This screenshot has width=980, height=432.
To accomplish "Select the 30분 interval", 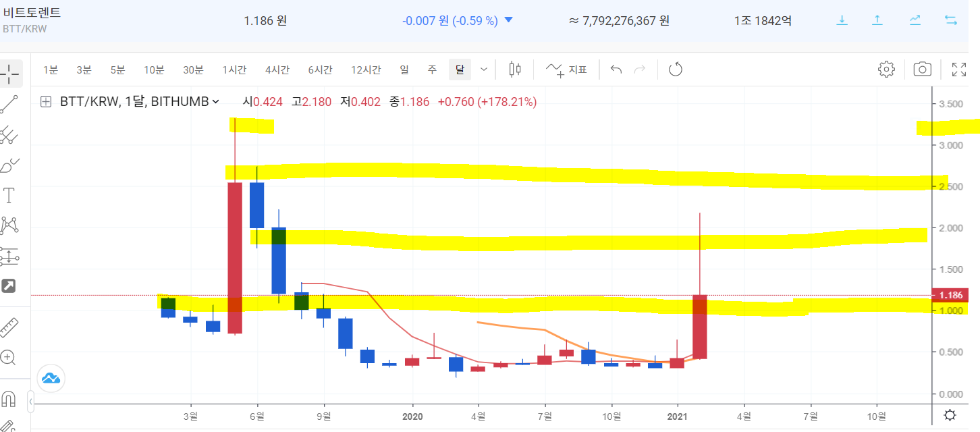I will pos(193,69).
